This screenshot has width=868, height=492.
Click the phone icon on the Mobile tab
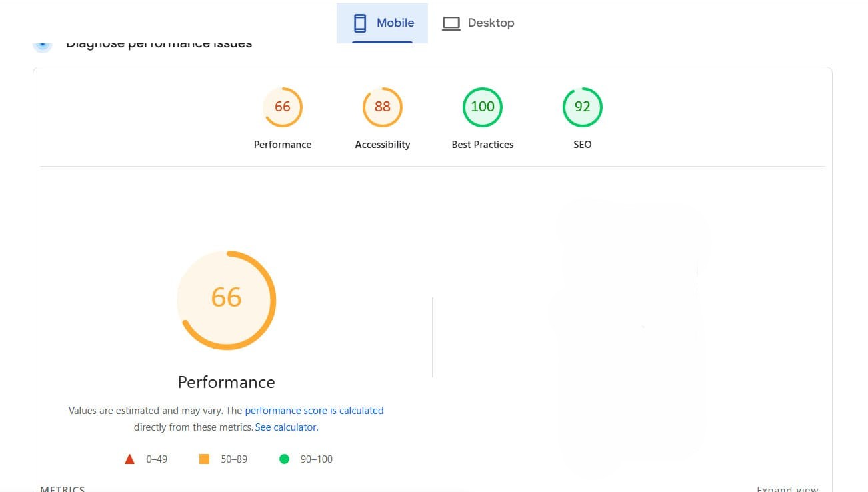(360, 22)
